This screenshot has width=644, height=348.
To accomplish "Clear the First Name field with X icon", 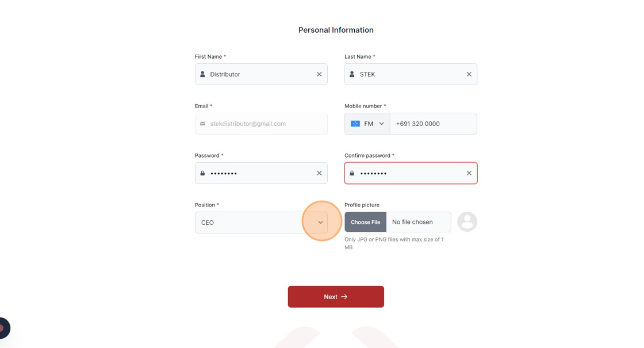I will 319,74.
